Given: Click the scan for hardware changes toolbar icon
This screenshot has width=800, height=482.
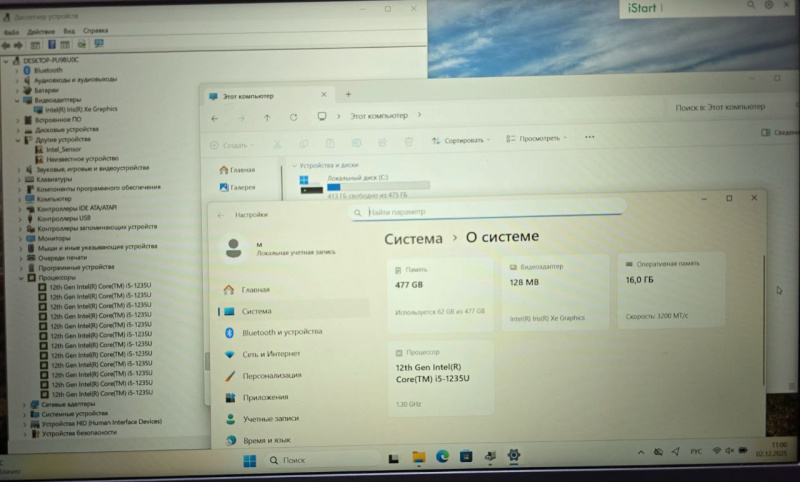Looking at the screenshot, I should click(x=99, y=45).
